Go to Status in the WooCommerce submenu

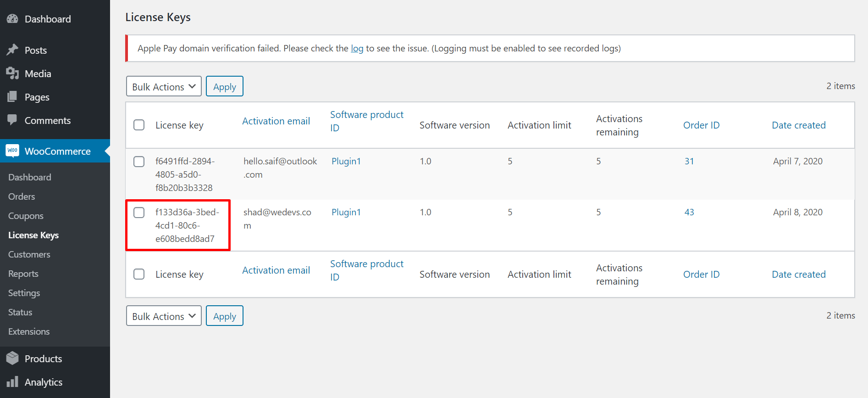coord(20,312)
